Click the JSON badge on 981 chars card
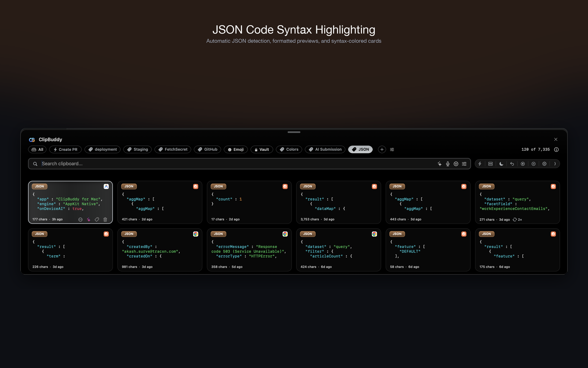Image resolution: width=588 pixels, height=368 pixels. [x=129, y=234]
